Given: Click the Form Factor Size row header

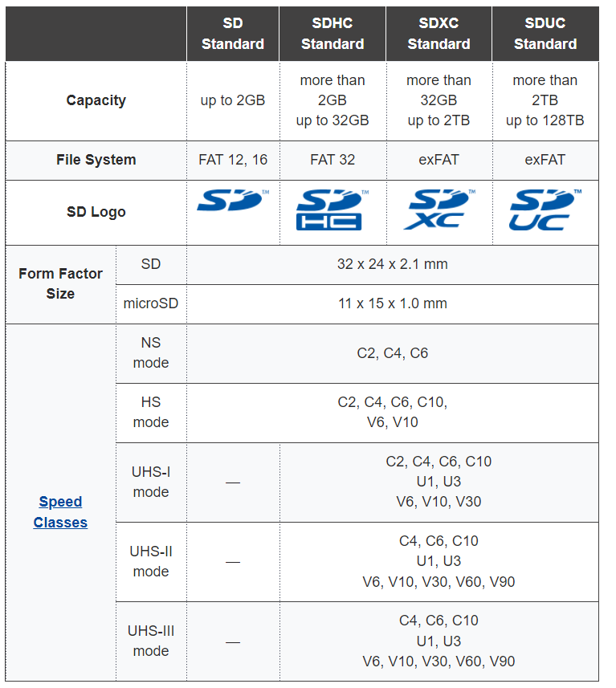Looking at the screenshot, I should click(60, 283).
